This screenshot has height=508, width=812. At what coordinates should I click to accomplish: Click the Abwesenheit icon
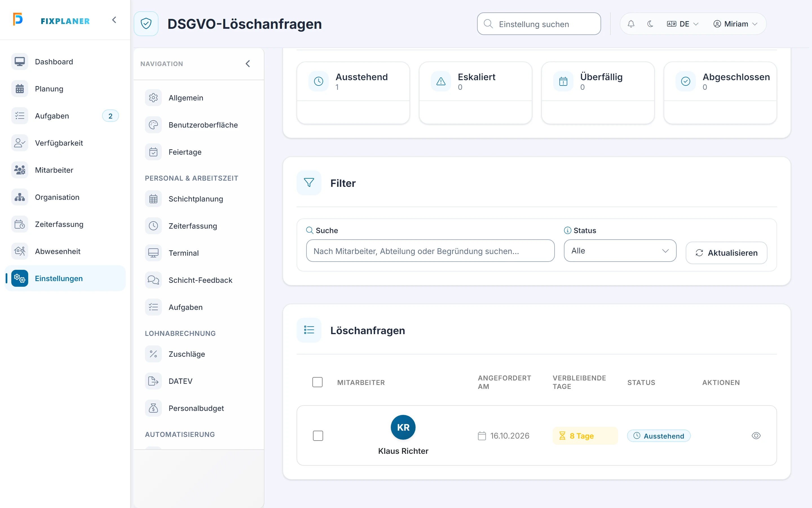(x=19, y=251)
